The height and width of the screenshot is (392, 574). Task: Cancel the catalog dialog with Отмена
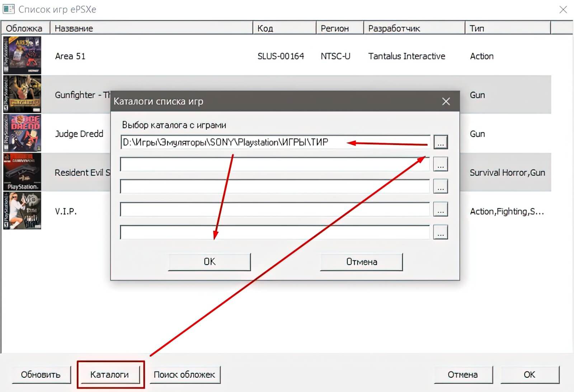[362, 262]
